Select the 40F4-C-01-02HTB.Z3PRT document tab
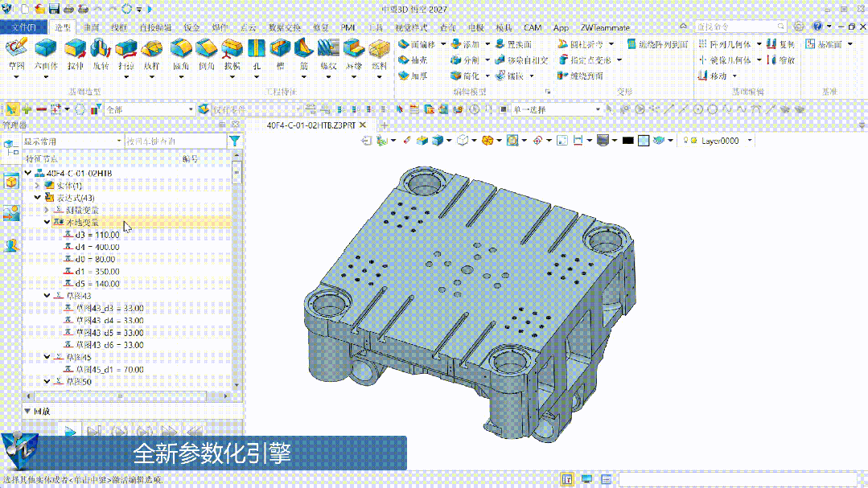Viewport: 868px width, 488px height. [x=311, y=125]
